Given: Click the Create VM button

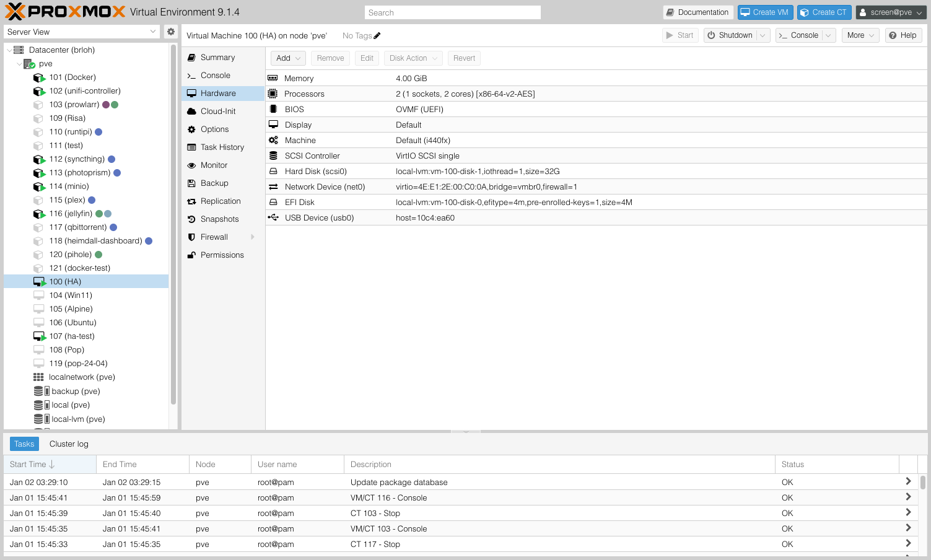Looking at the screenshot, I should pyautogui.click(x=765, y=12).
